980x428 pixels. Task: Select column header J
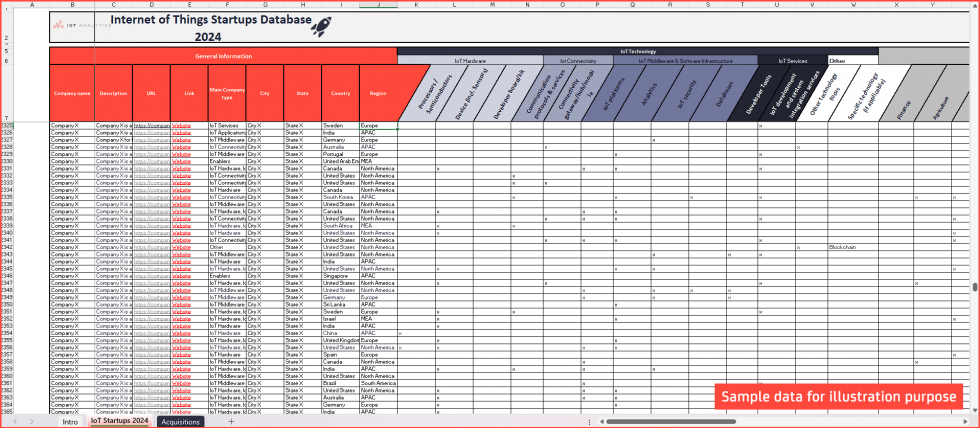(x=378, y=4)
